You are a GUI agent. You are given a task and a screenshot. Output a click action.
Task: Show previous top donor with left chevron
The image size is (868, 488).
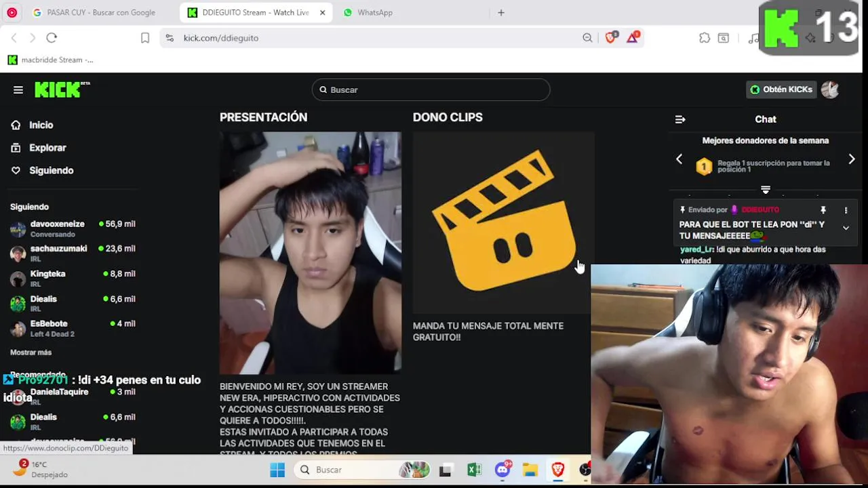click(x=679, y=159)
